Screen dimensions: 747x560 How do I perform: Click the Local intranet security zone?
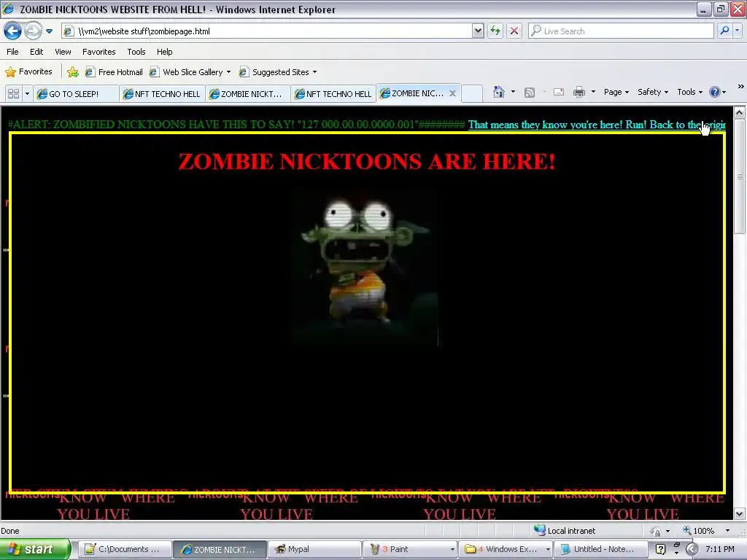point(565,531)
